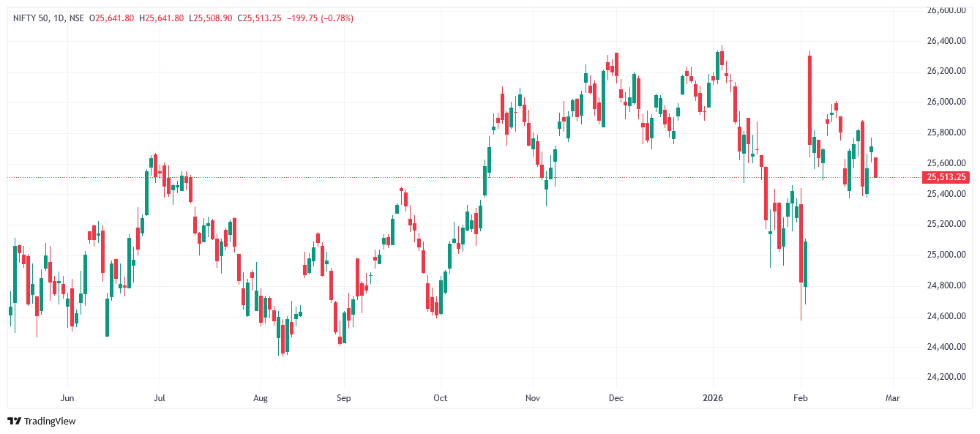Click the Jun label on time axis
The image size is (980, 434).
click(67, 398)
